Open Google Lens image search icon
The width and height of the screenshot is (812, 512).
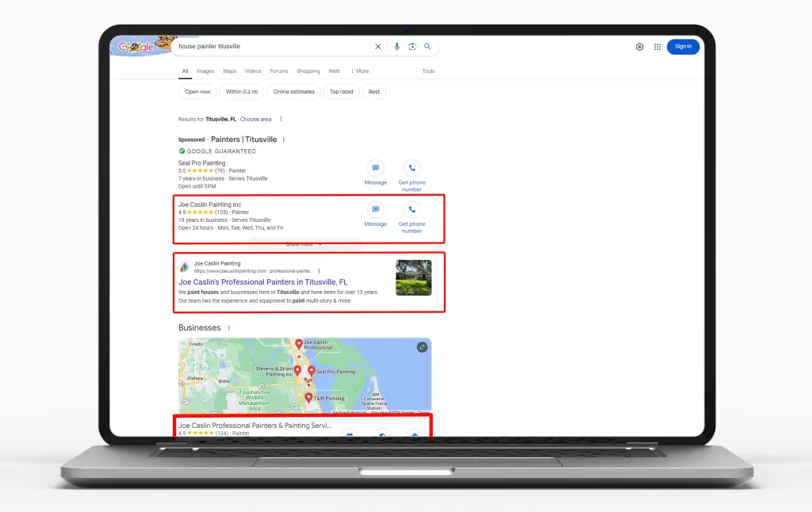(412, 47)
